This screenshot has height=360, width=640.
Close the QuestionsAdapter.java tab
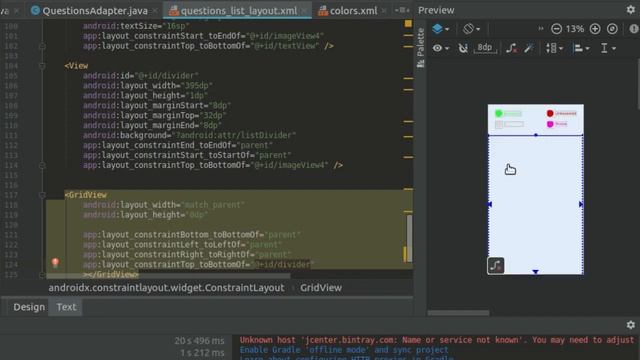point(155,11)
